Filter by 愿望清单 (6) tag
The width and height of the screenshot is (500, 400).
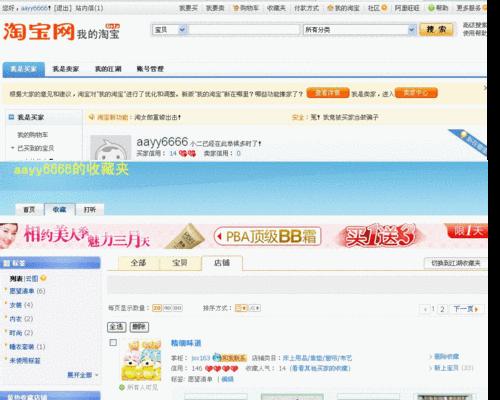[27, 291]
